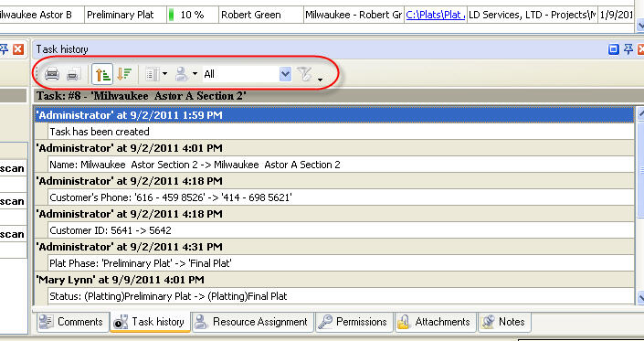Open toolbar options overflow arrow
The width and height of the screenshot is (644, 341).
coord(320,79)
